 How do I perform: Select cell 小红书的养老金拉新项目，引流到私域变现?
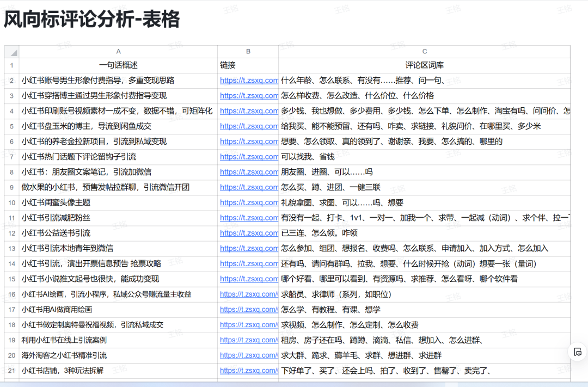coord(118,142)
